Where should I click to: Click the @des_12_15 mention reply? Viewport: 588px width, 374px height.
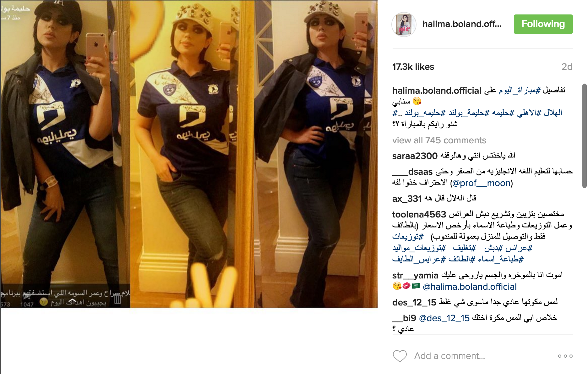(444, 318)
